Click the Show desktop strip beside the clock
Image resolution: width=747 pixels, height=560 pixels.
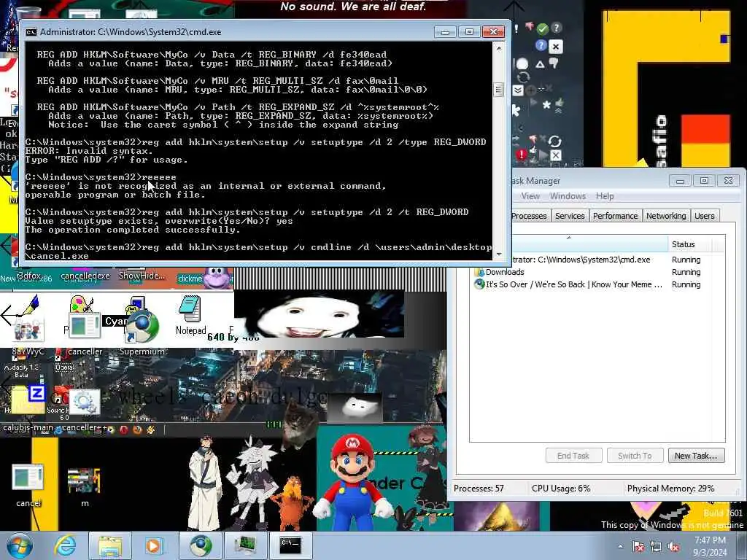click(x=743, y=546)
